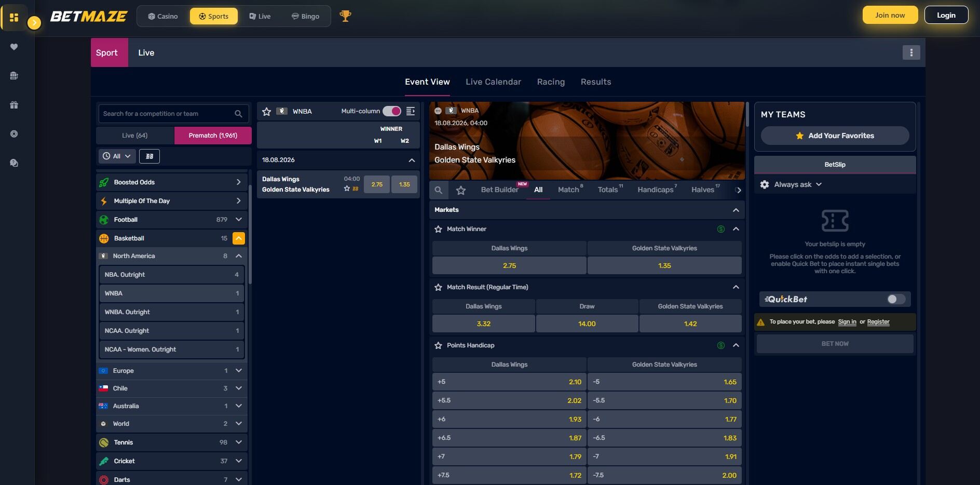
Task: Enable the QuickBet toggle
Action: (x=896, y=299)
